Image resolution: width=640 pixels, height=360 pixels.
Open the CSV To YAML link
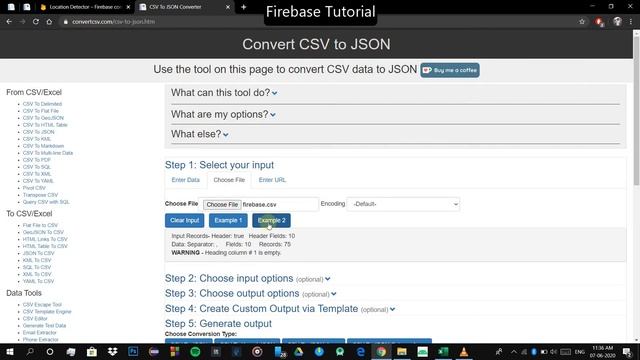click(38, 180)
